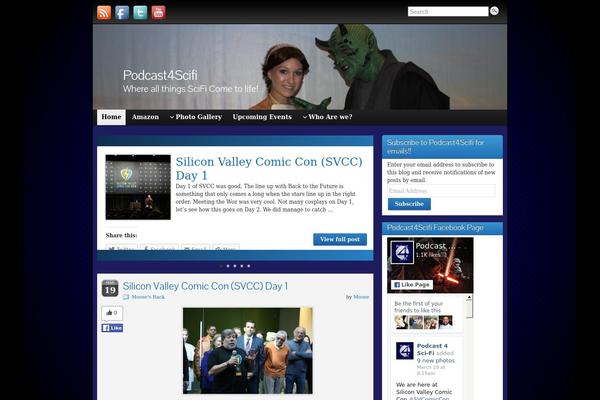Open the Home menu item
The image size is (600, 400).
[111, 117]
